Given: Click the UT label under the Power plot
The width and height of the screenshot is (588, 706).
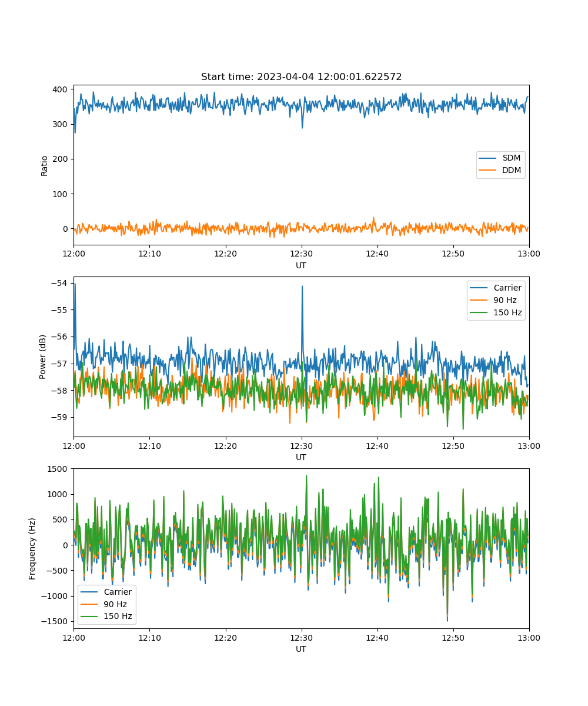Looking at the screenshot, I should (x=301, y=457).
